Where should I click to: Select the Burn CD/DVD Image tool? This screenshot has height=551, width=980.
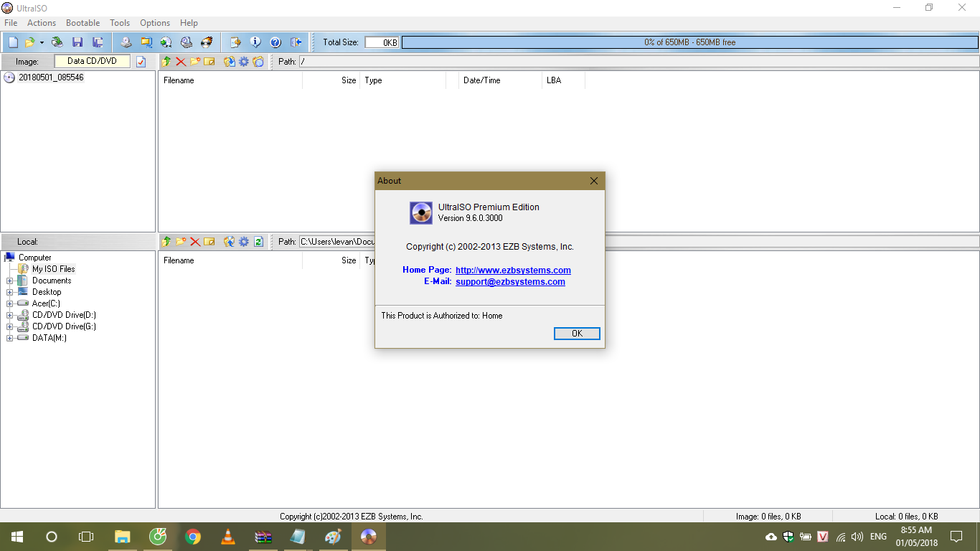click(207, 42)
